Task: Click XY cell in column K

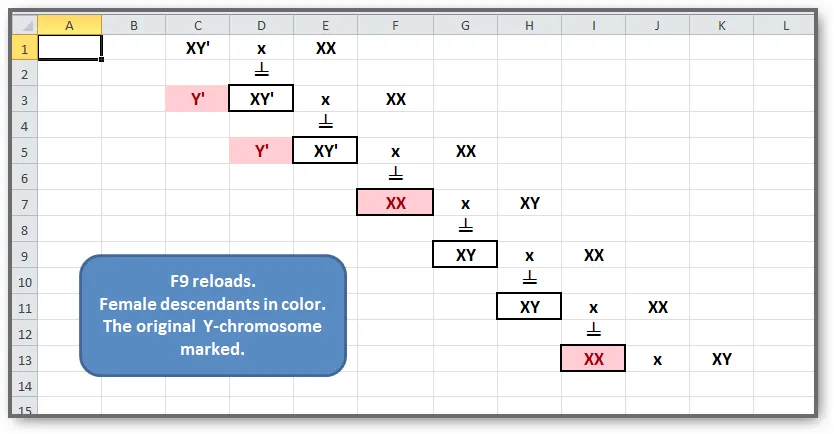Action: point(721,359)
